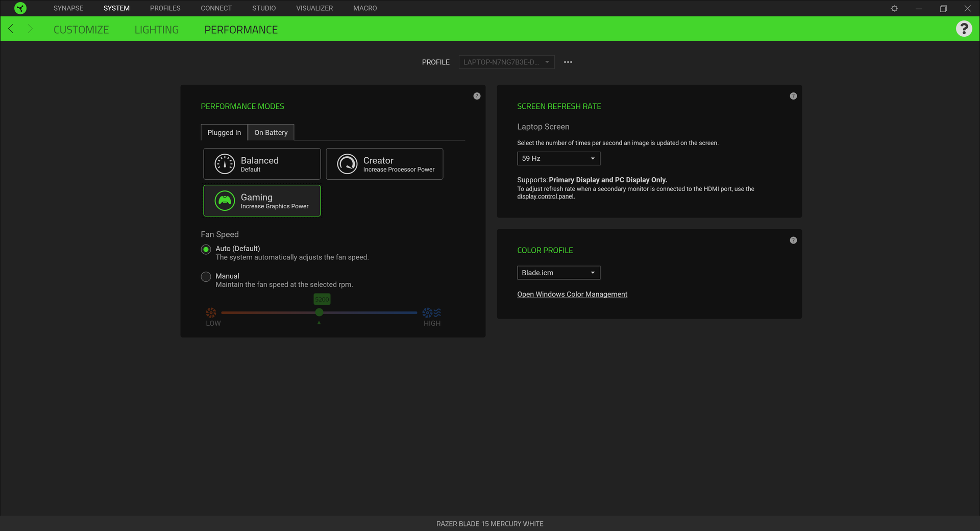Image resolution: width=980 pixels, height=531 pixels.
Task: Open the Profiles top menu
Action: (x=165, y=8)
